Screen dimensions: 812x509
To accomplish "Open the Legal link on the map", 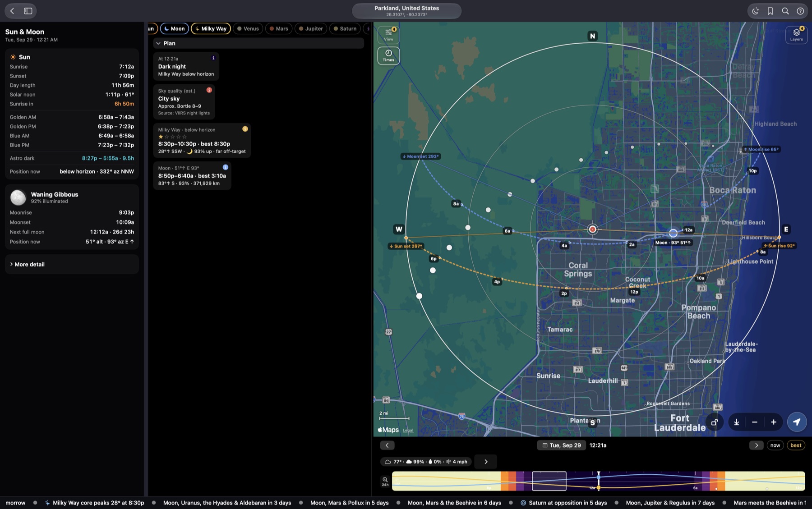I will click(408, 430).
